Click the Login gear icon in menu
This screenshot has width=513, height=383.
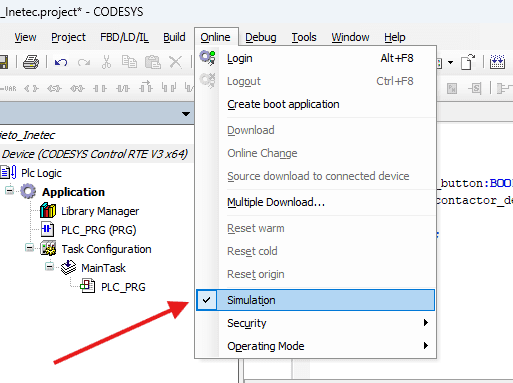click(207, 58)
